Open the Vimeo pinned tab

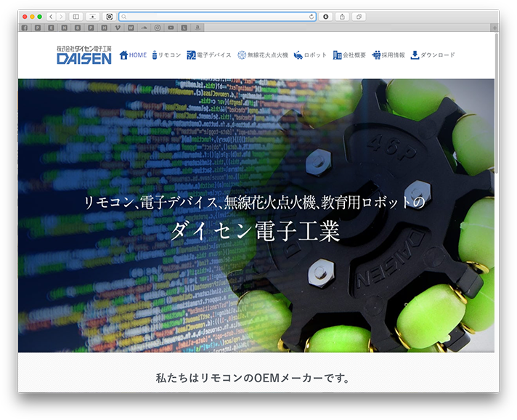(x=118, y=28)
